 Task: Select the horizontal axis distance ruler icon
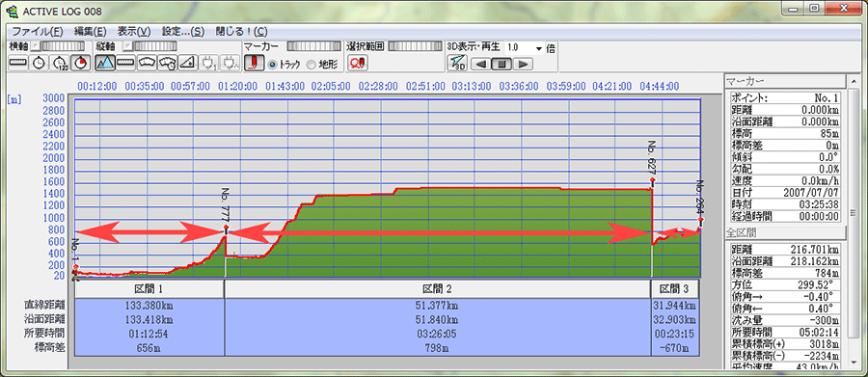point(19,63)
